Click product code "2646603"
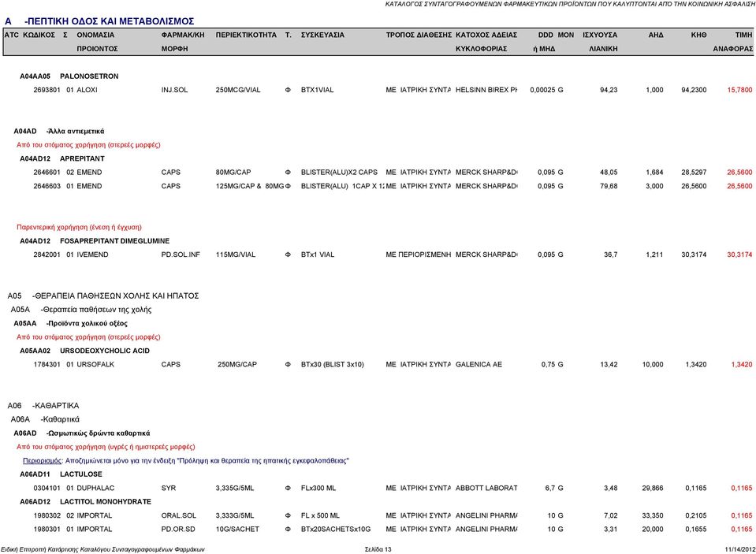 pyautogui.click(x=47, y=186)
